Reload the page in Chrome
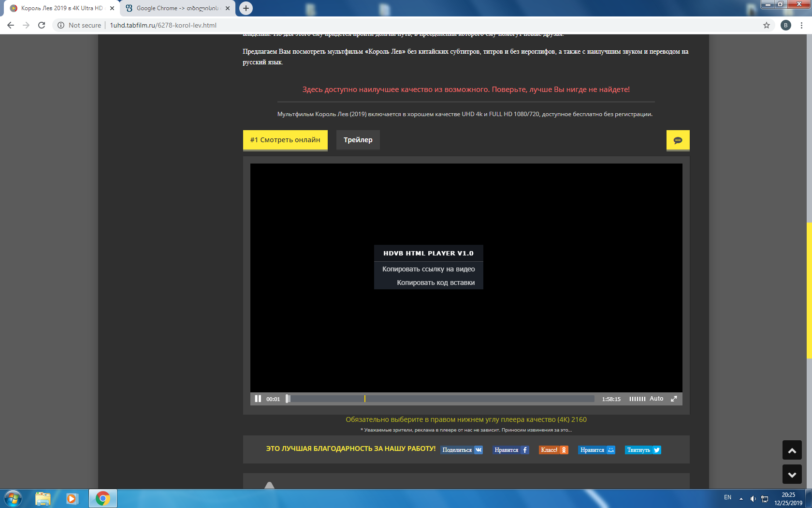The height and width of the screenshot is (508, 812). (42, 25)
